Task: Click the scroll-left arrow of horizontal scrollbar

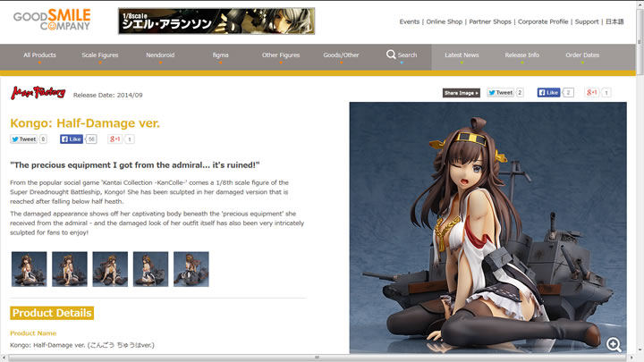Action: click(4, 358)
